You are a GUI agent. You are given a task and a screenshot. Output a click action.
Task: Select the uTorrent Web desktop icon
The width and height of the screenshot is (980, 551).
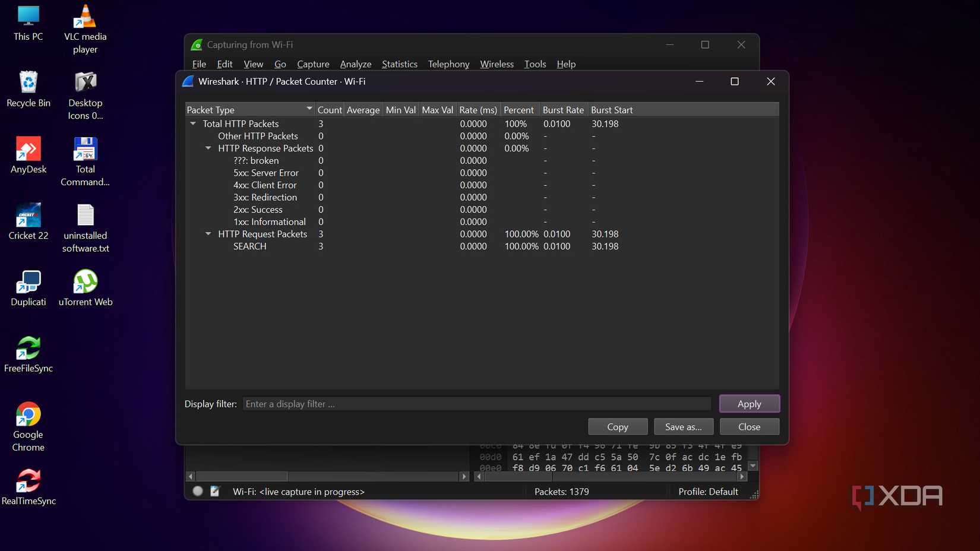point(85,282)
